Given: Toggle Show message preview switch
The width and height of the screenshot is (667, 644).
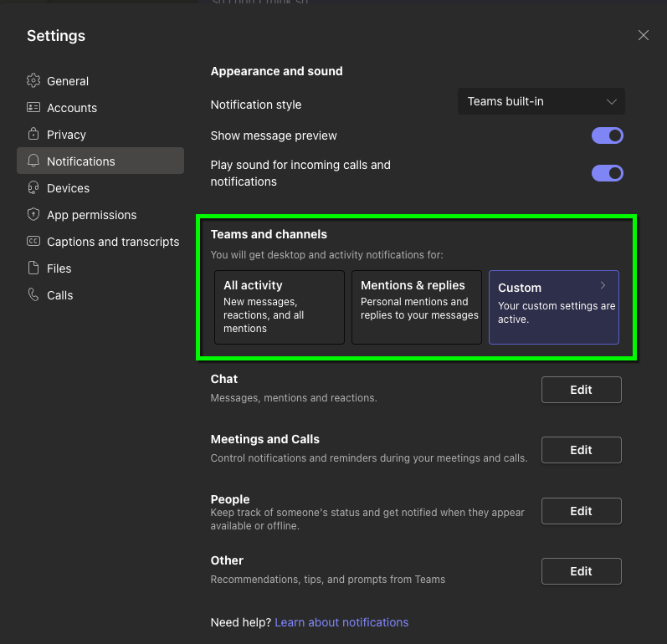Looking at the screenshot, I should (x=607, y=135).
